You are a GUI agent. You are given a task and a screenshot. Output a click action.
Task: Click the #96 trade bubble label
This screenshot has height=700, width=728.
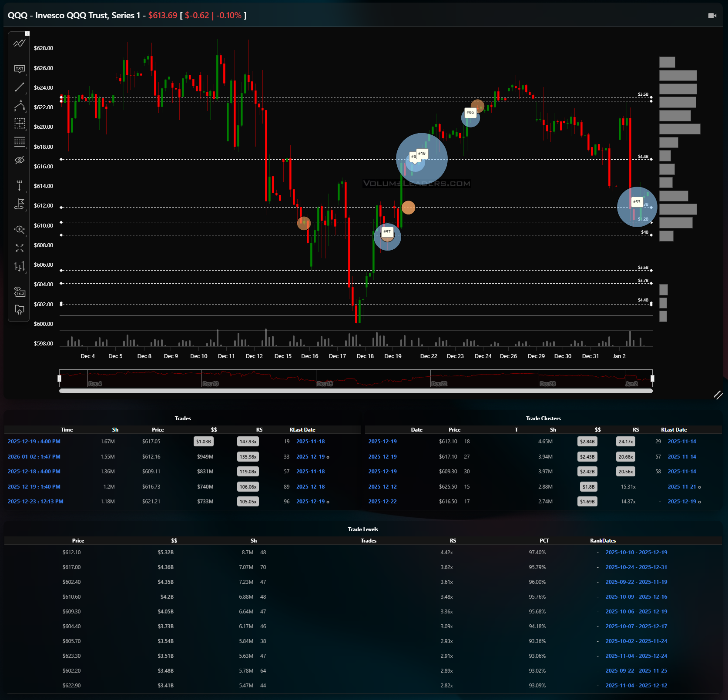coord(470,113)
